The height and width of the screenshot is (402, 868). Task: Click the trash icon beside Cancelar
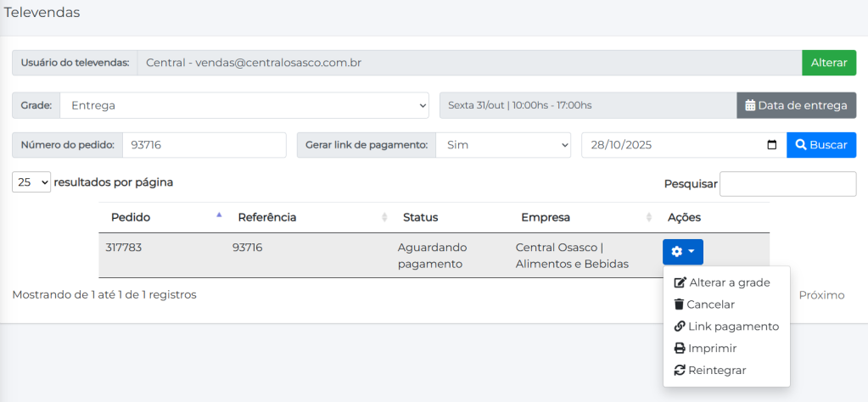tap(679, 304)
